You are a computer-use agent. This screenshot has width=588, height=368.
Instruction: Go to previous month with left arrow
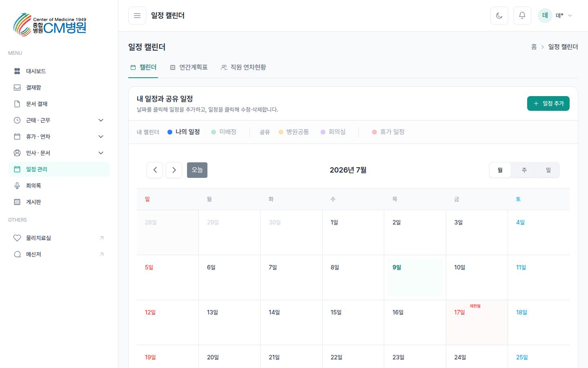click(155, 170)
